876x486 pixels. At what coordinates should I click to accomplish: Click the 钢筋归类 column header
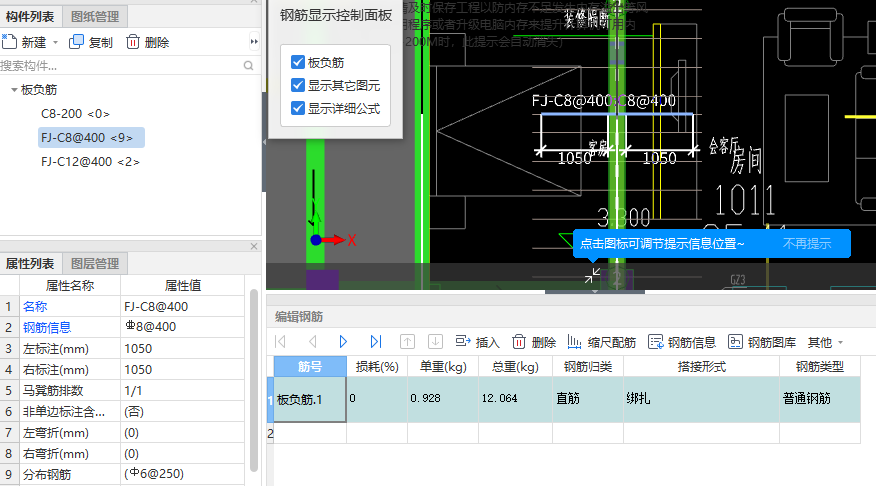click(588, 366)
